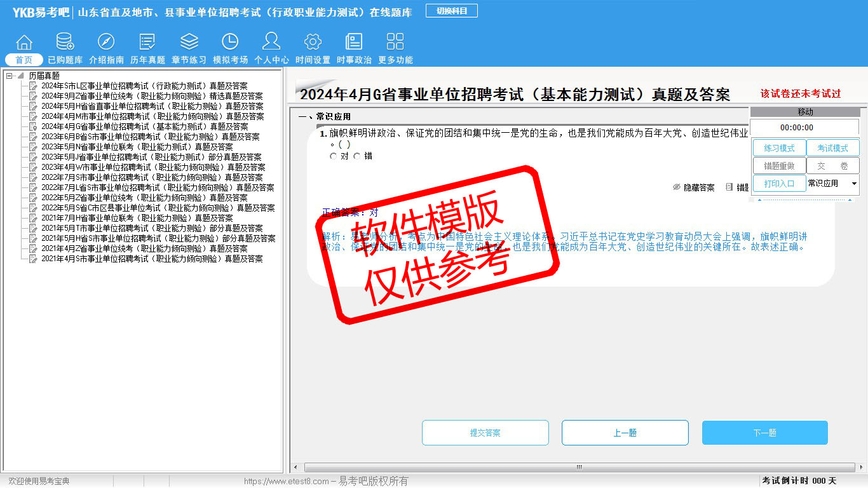The image size is (868, 488).
Task: Toggle 隐藏答案 to hide the answer
Action: coord(693,187)
